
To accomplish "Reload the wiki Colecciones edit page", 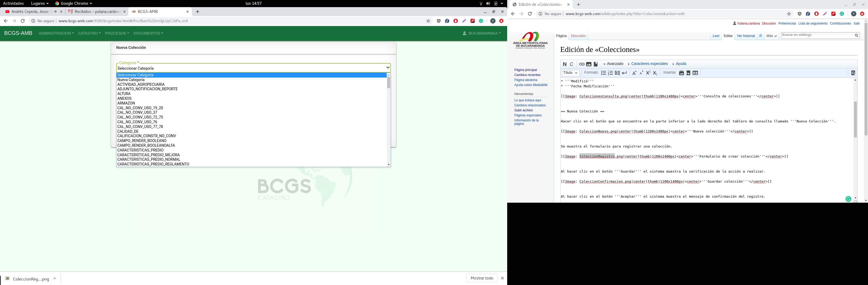I will [x=530, y=14].
